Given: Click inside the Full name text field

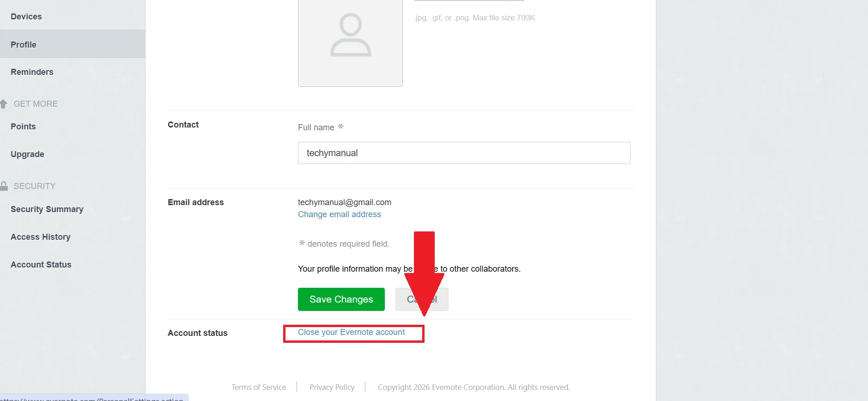Looking at the screenshot, I should [x=463, y=153].
